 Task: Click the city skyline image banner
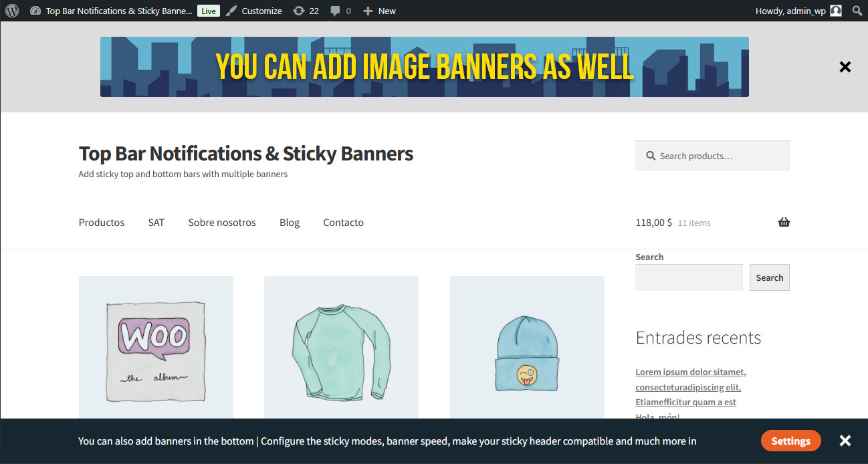tap(425, 67)
